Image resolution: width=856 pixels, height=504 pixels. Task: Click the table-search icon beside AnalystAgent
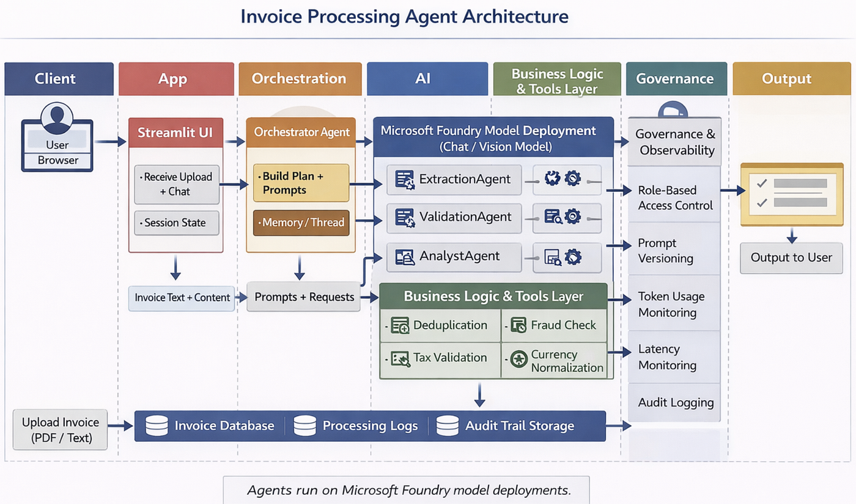(553, 257)
